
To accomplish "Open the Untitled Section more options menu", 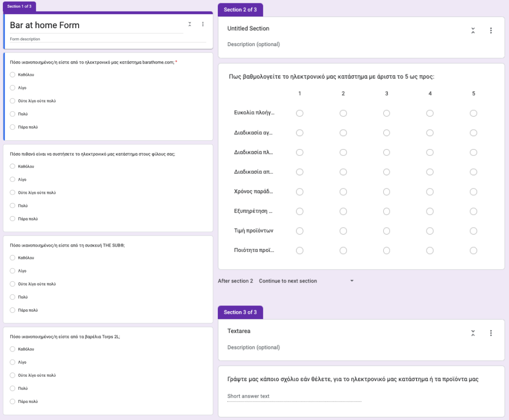I will 491,31.
